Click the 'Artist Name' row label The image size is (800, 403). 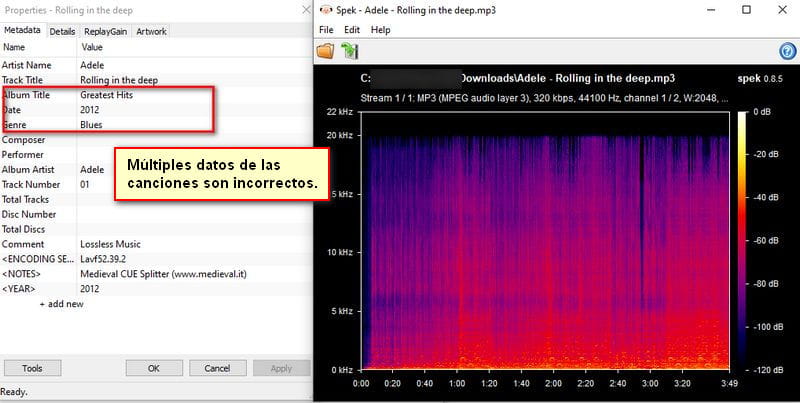27,65
